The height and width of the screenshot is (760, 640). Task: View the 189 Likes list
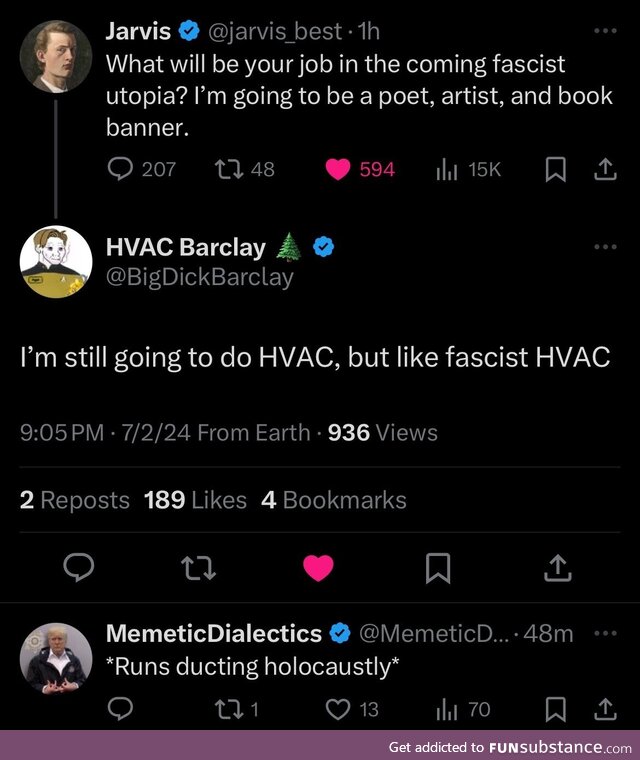[x=195, y=500]
